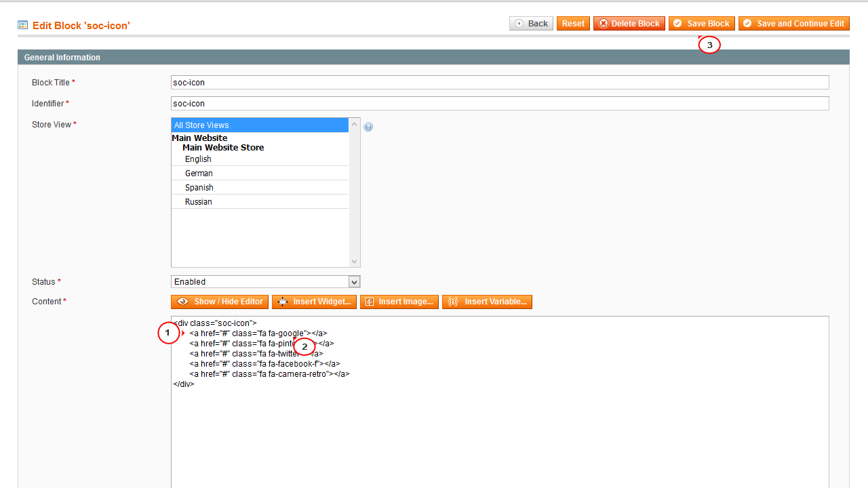Click the Reset button
The image size is (868, 488).
572,22
